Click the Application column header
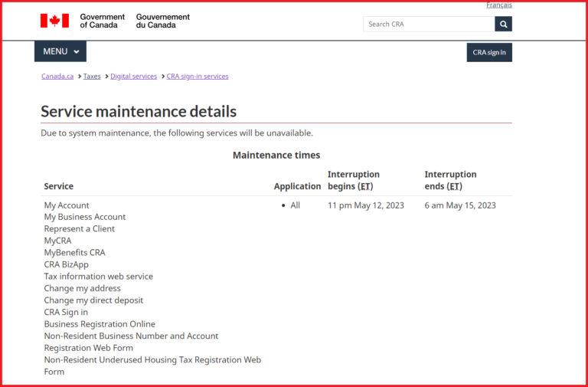588x387 pixels. [297, 186]
